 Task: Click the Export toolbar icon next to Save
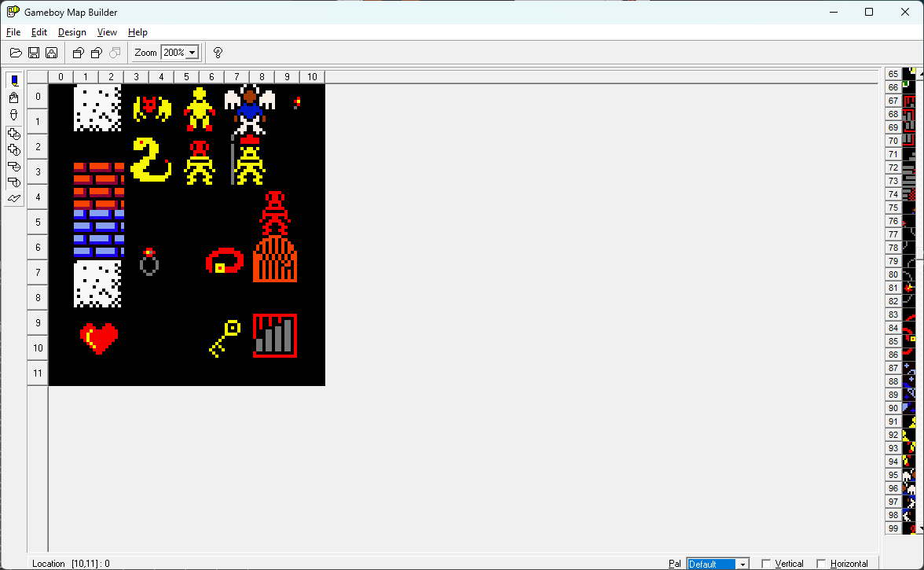pyautogui.click(x=52, y=53)
